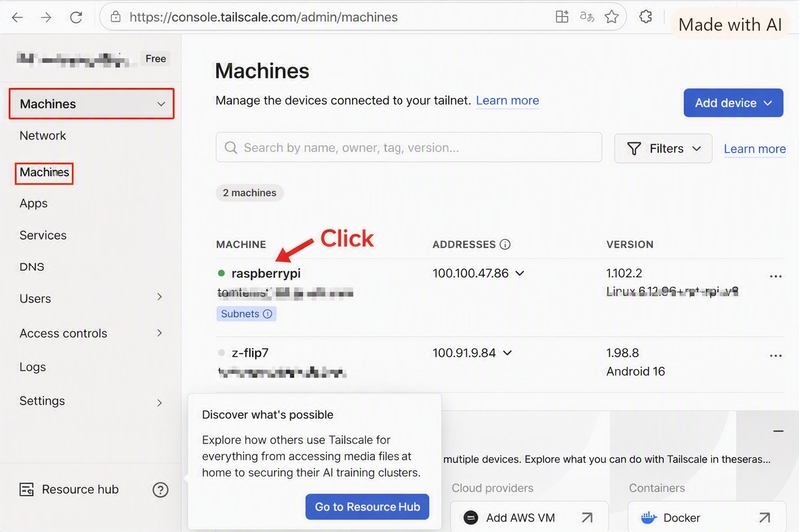Expand addresses for 100.100.47.86
The image size is (799, 532).
[519, 273]
